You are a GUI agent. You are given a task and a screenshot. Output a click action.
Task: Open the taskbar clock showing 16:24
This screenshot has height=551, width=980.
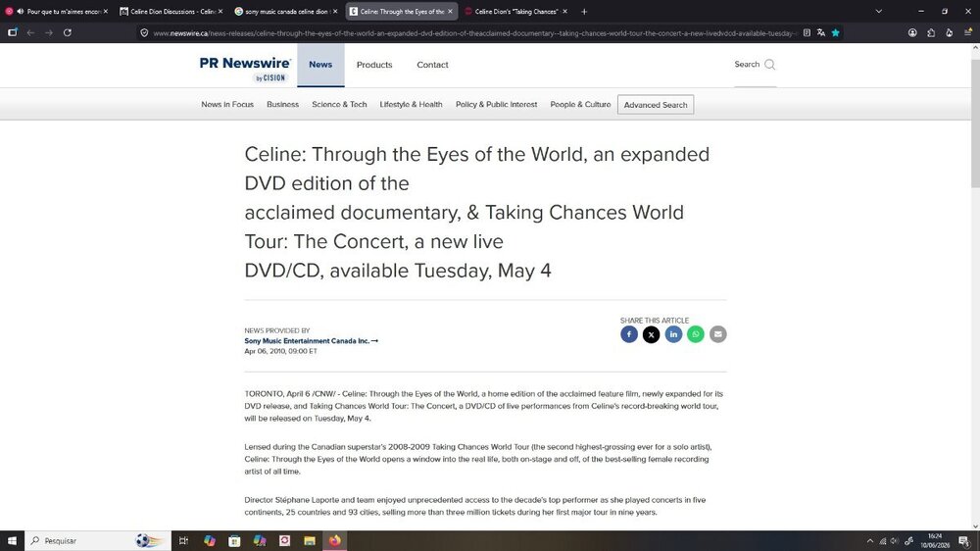coord(935,540)
